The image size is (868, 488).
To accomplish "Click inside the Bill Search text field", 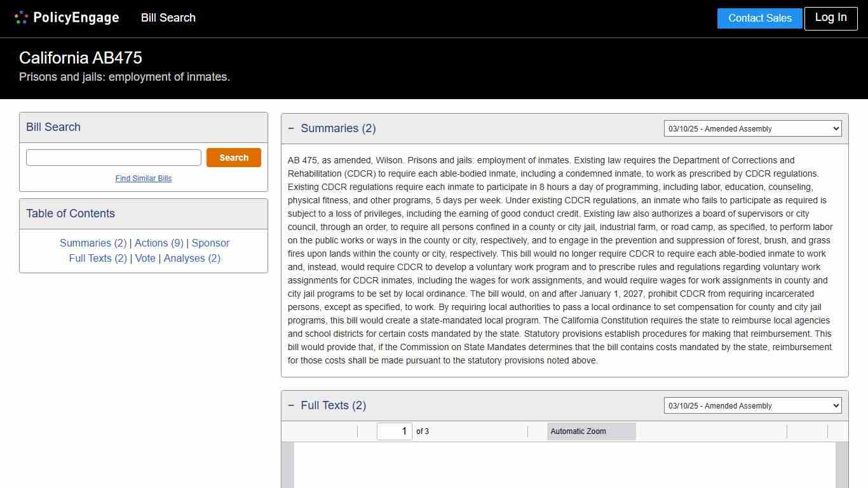I will tap(113, 157).
